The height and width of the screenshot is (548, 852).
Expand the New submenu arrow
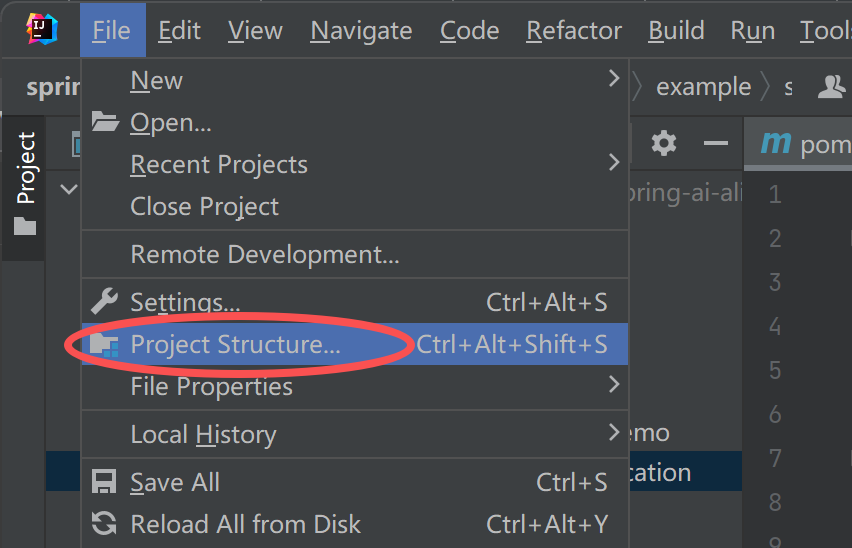[614, 79]
